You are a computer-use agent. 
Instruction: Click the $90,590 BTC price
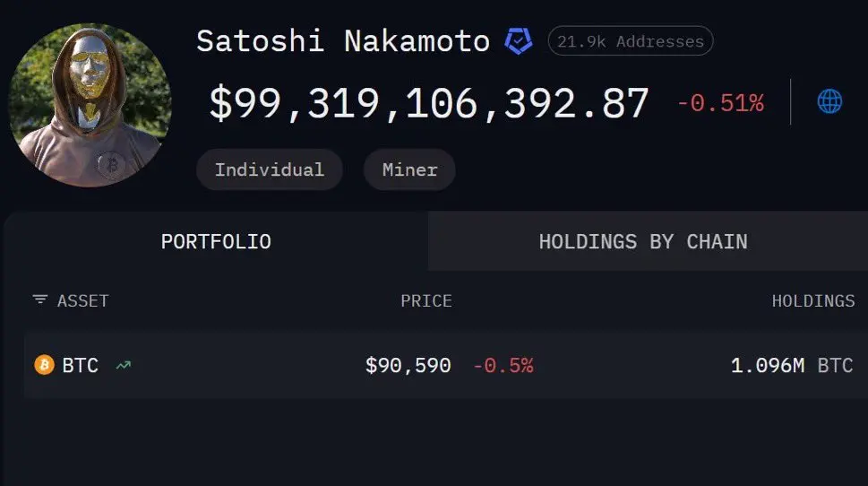[408, 365]
